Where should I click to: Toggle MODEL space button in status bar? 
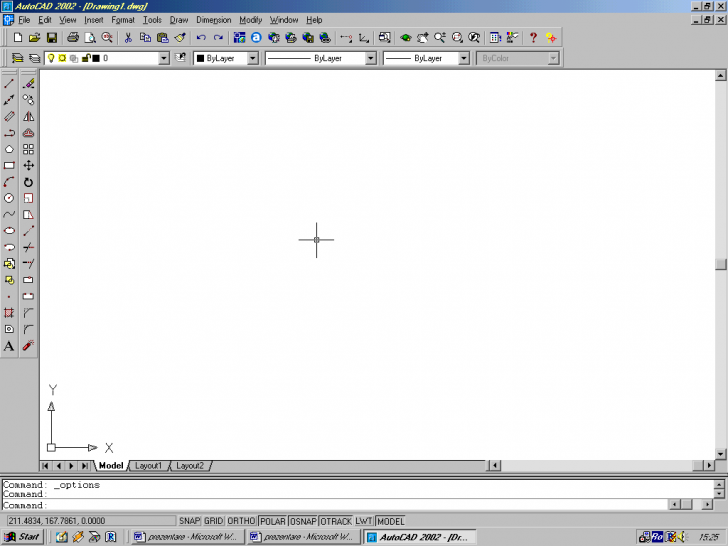[x=390, y=521]
